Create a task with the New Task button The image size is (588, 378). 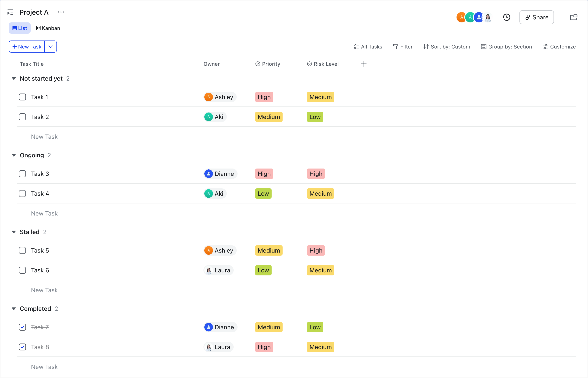click(27, 46)
